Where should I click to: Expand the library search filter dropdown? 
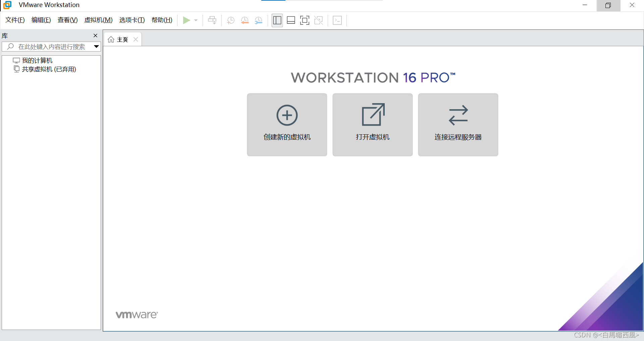tap(96, 47)
